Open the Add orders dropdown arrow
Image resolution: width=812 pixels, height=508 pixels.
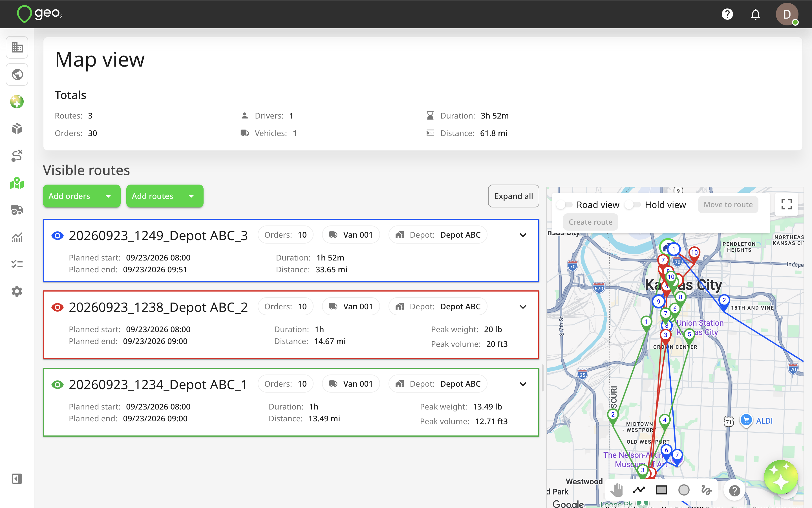point(108,196)
